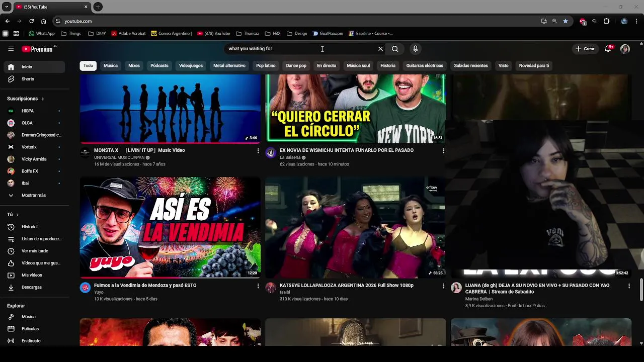This screenshot has width=644, height=362.
Task: Open the browser extensions puzzle icon
Action: [x=606, y=21]
